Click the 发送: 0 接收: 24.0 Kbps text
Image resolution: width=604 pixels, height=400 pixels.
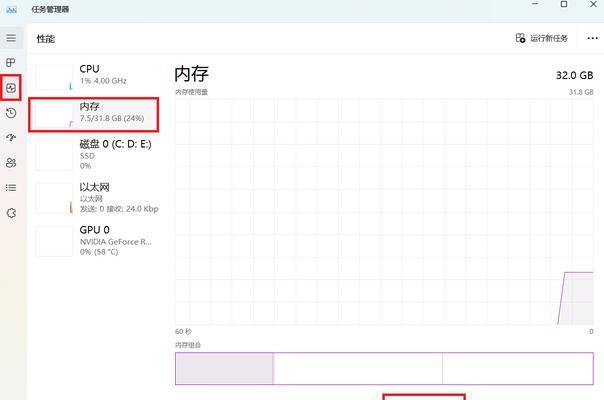point(119,209)
